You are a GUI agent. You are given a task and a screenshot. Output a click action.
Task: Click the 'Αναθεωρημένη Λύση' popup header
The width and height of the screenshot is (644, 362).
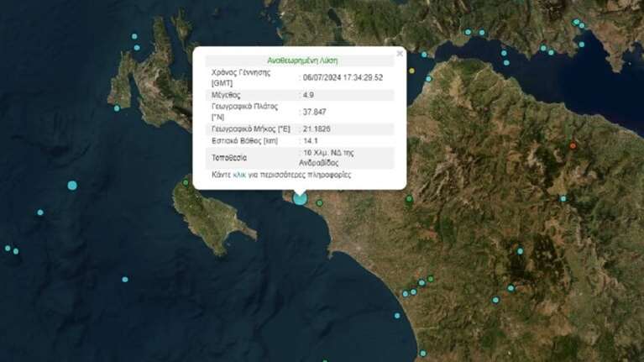(302, 60)
